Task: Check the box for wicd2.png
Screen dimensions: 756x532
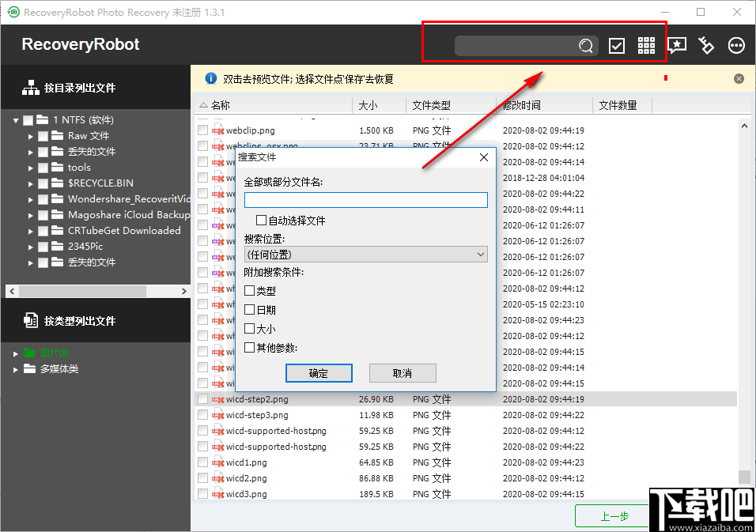Action: pyautogui.click(x=202, y=478)
